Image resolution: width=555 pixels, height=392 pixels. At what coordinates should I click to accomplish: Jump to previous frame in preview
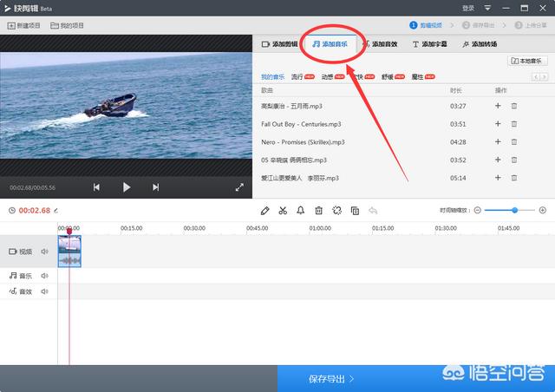(x=96, y=187)
